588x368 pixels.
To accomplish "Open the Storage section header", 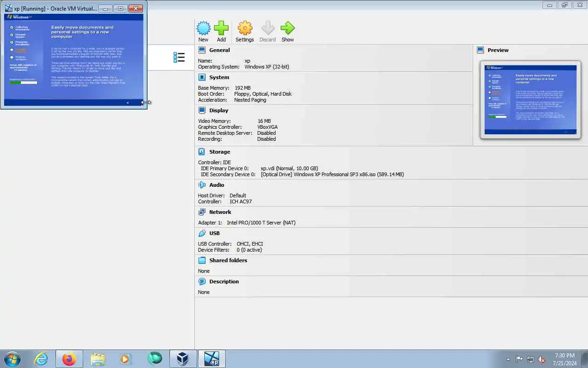I will click(220, 152).
